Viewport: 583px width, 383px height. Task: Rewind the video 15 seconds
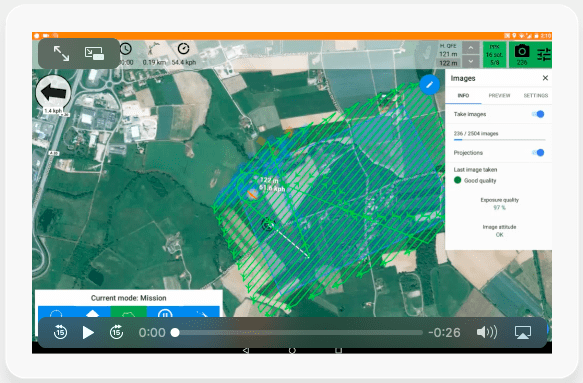click(x=60, y=332)
